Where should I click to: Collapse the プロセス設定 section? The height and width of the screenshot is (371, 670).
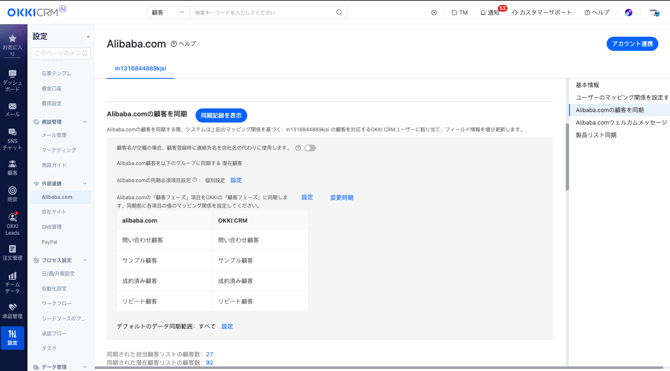click(85, 260)
